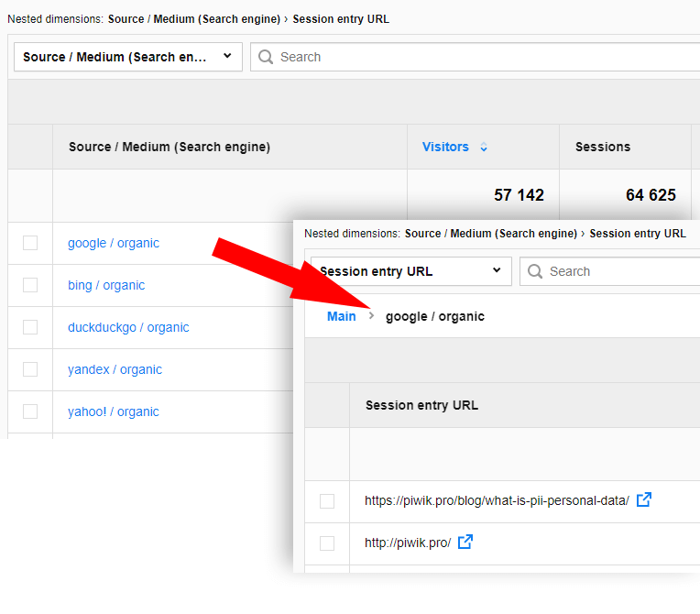Enable checkbox for yahoo! / organic row
Viewport: 700px width, 614px height.
pos(30,411)
